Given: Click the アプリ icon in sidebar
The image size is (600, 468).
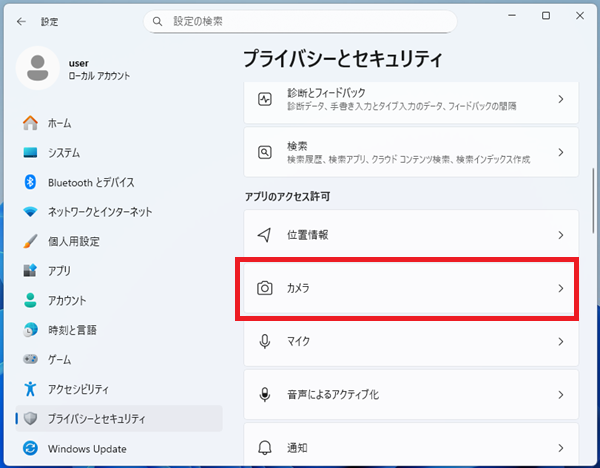Looking at the screenshot, I should [x=30, y=271].
